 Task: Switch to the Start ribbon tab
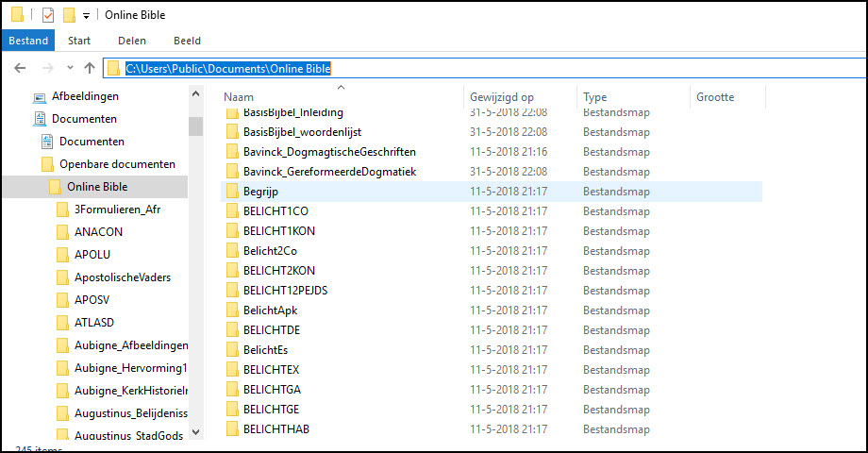pyautogui.click(x=79, y=41)
